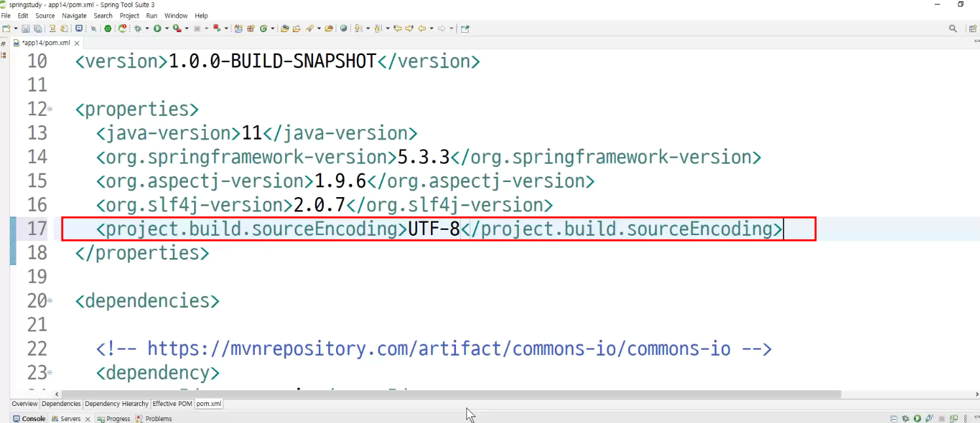Click the Open Task folder icon
This screenshot has width=980, height=423.
click(297, 29)
